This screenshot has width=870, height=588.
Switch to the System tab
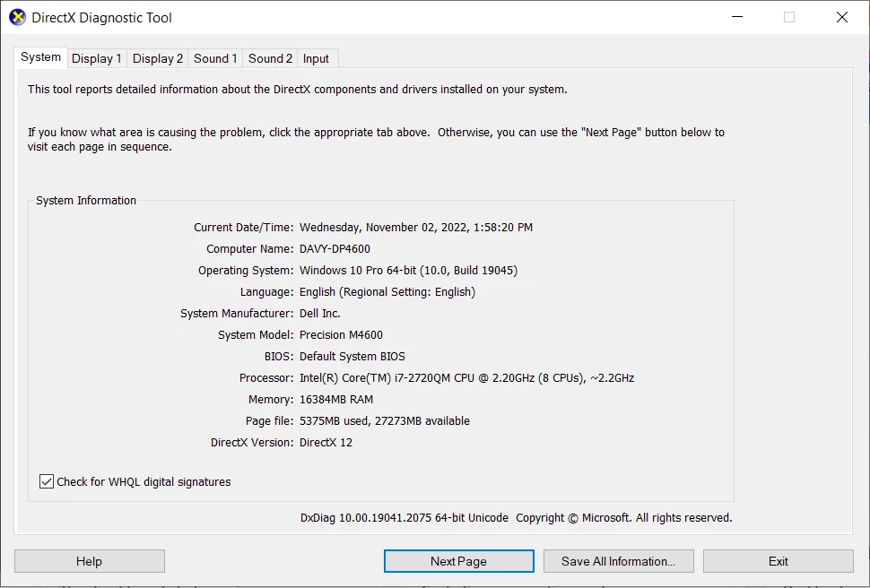tap(40, 57)
